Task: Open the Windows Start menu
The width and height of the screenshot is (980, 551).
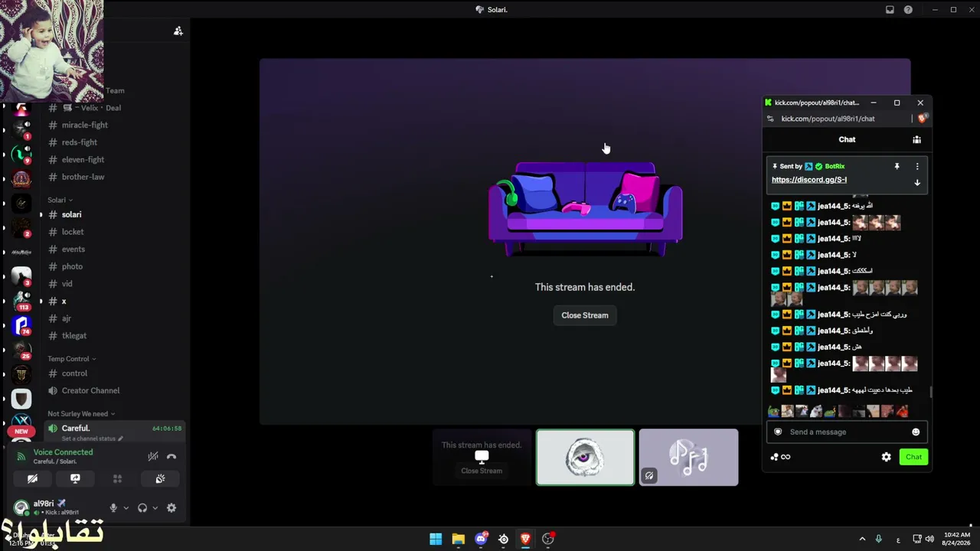Action: [x=436, y=539]
